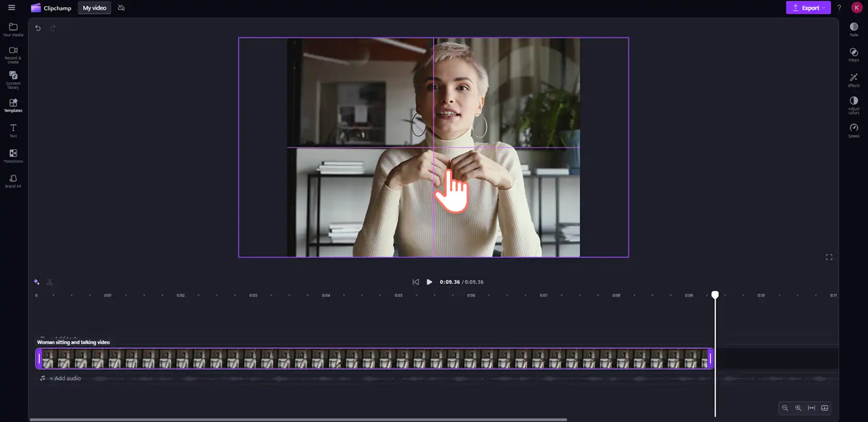Image resolution: width=868 pixels, height=422 pixels.
Task: Zoom in on the timeline
Action: pyautogui.click(x=798, y=408)
